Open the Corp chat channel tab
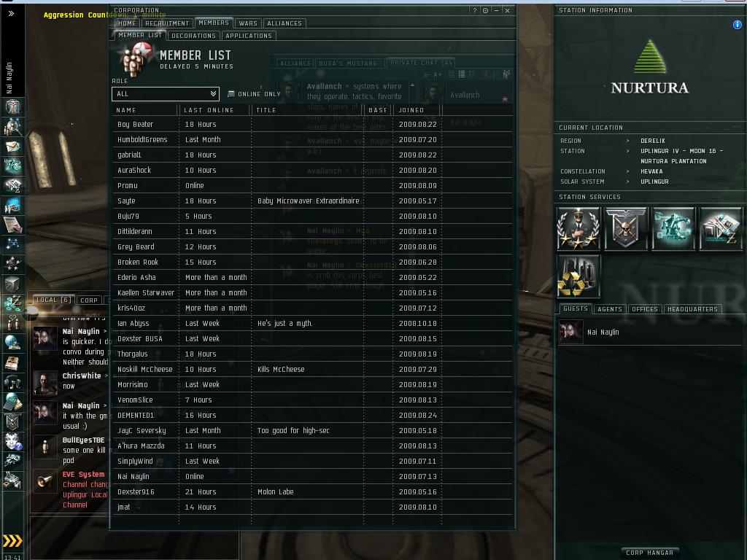747x560 pixels. tap(89, 300)
